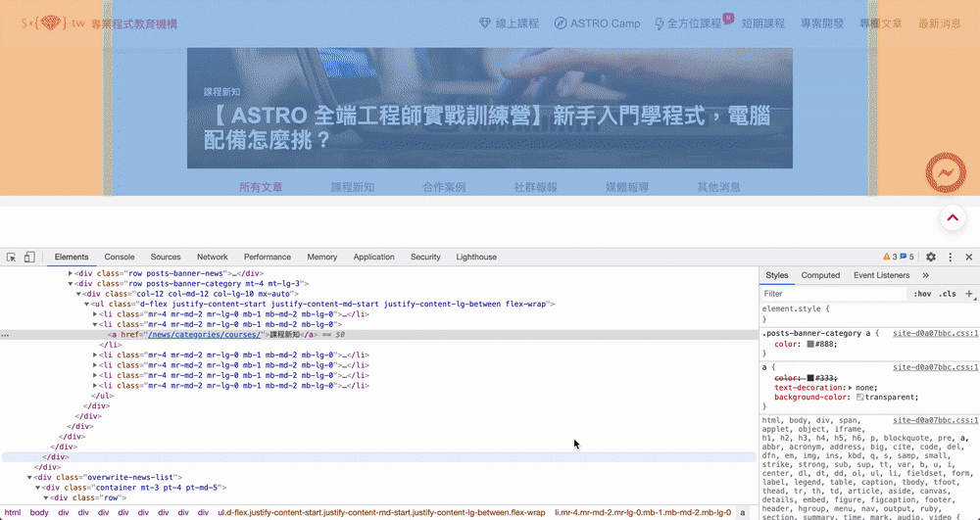Click the 其他消息 category link
Image resolution: width=980 pixels, height=520 pixels.
pyautogui.click(x=718, y=187)
